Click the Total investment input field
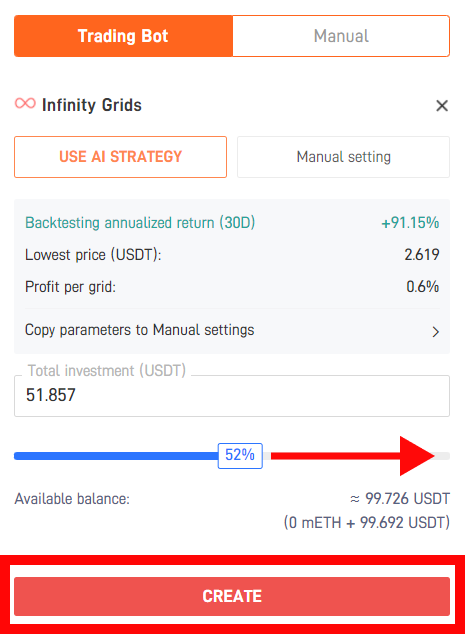 pos(232,396)
